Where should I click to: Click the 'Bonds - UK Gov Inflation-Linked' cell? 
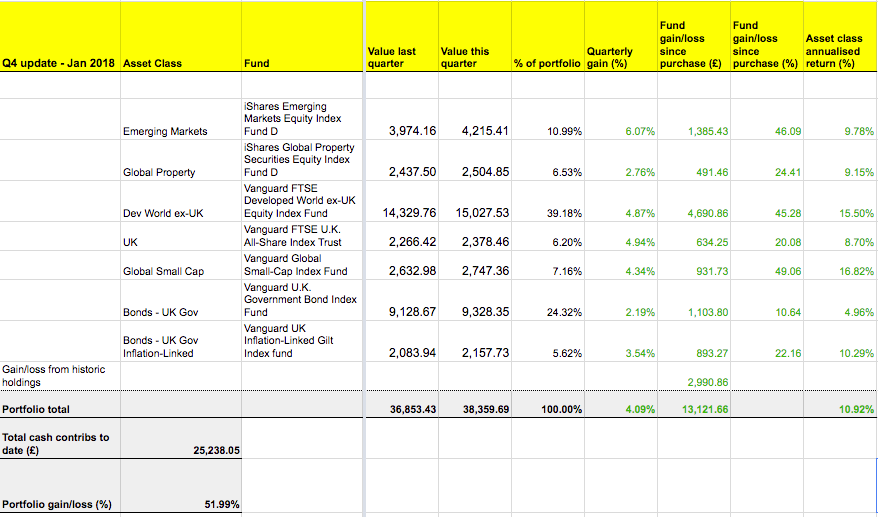[x=161, y=346]
